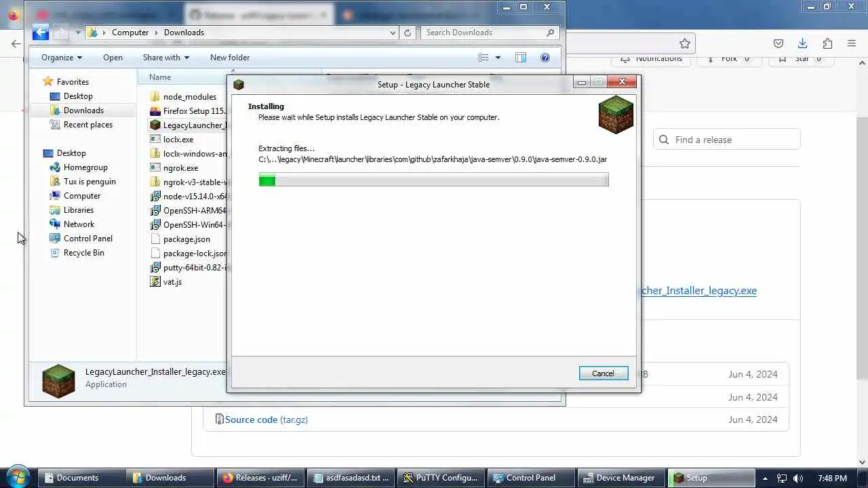Click the GitHub Notifications button
The width and height of the screenshot is (868, 488).
[x=652, y=60]
